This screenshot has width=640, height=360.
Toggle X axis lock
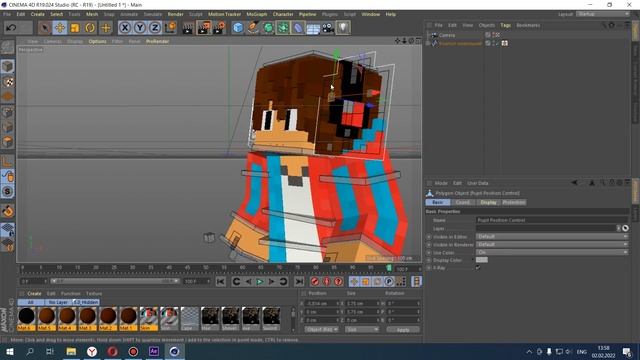pos(125,28)
